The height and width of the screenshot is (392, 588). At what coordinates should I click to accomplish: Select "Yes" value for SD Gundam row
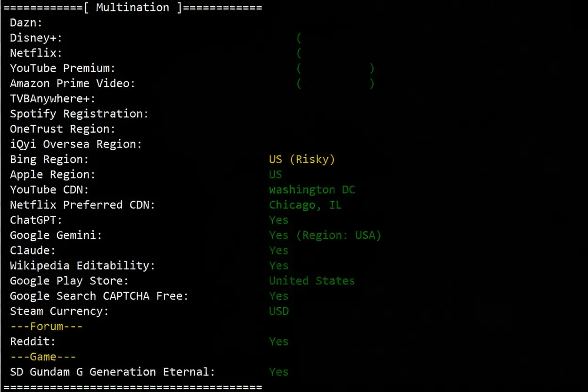[x=279, y=372]
